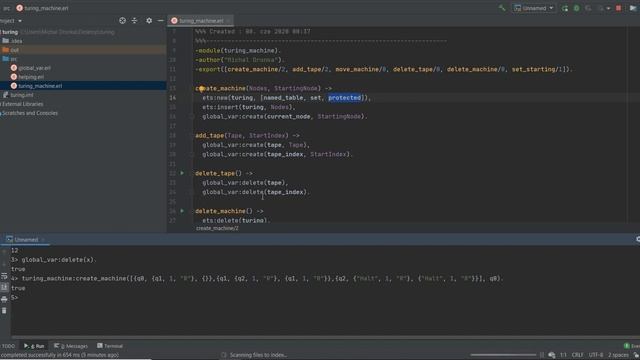Screen dimensions: 640x360
Task: Click the Event Log button at bottom right
Action: (x=632, y=346)
